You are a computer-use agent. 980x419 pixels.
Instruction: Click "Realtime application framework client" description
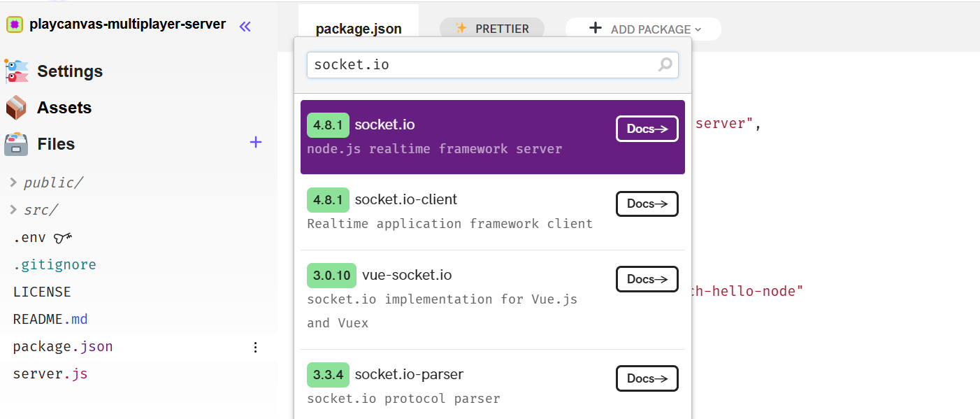pyautogui.click(x=450, y=224)
